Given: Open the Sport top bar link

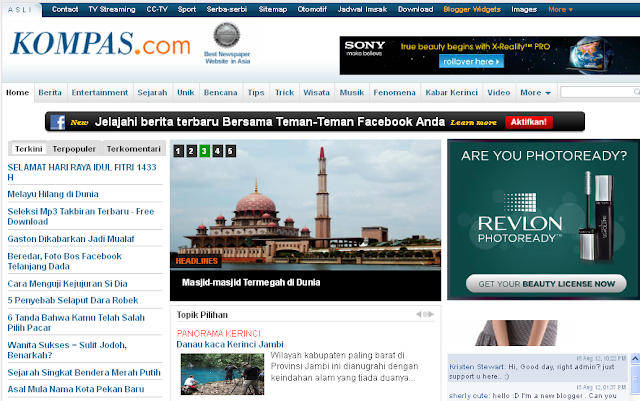Looking at the screenshot, I should [x=187, y=9].
